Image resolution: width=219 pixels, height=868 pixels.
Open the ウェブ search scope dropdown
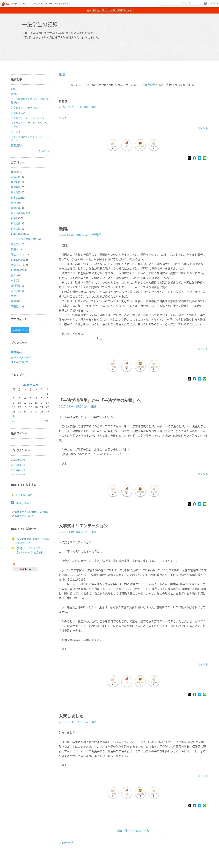click(x=193, y=4)
